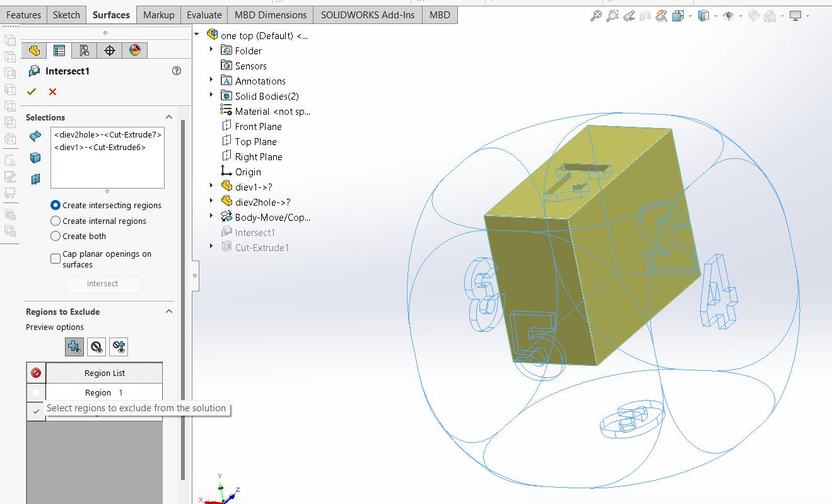This screenshot has height=504, width=832.
Task: Select the Top Plane in tree
Action: [255, 141]
